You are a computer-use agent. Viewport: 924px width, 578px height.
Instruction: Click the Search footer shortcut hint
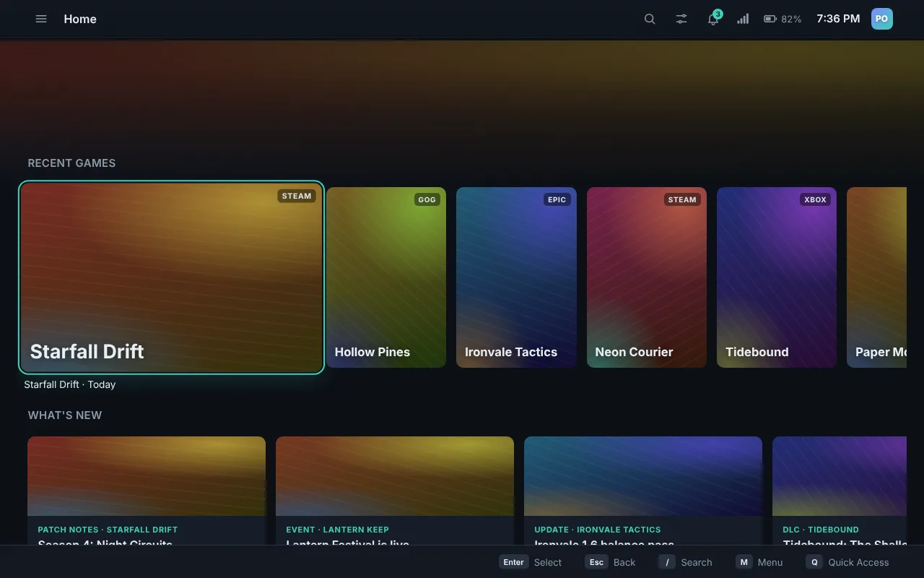click(685, 562)
